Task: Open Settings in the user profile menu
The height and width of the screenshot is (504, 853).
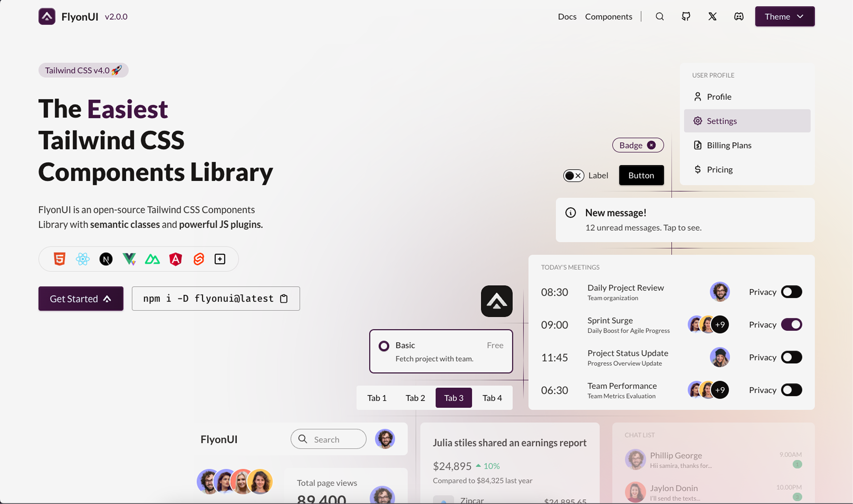Action: click(747, 121)
